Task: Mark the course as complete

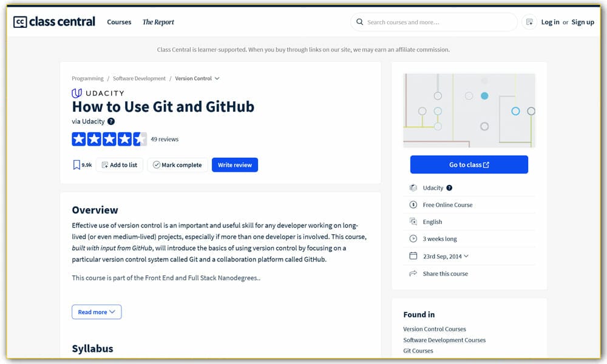Action: coord(177,164)
